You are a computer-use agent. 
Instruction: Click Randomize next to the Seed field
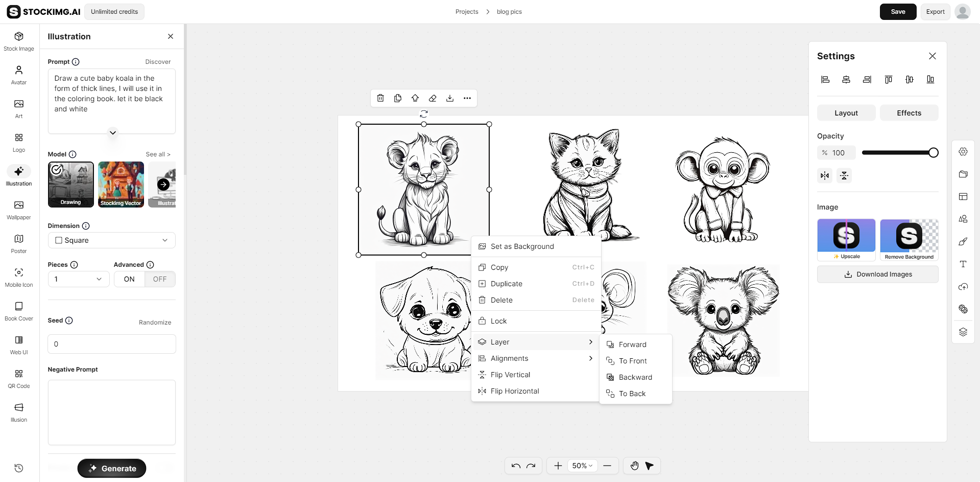click(x=155, y=322)
